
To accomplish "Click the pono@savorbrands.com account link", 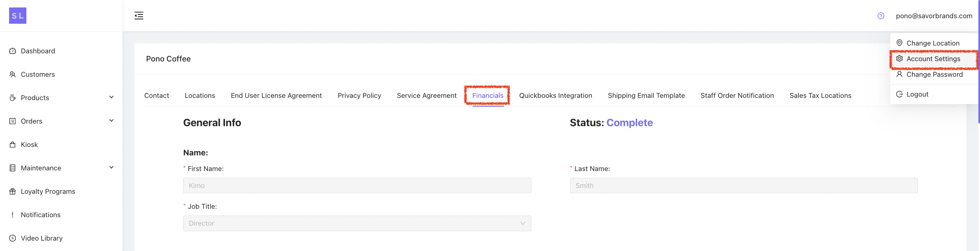I will pyautogui.click(x=933, y=16).
